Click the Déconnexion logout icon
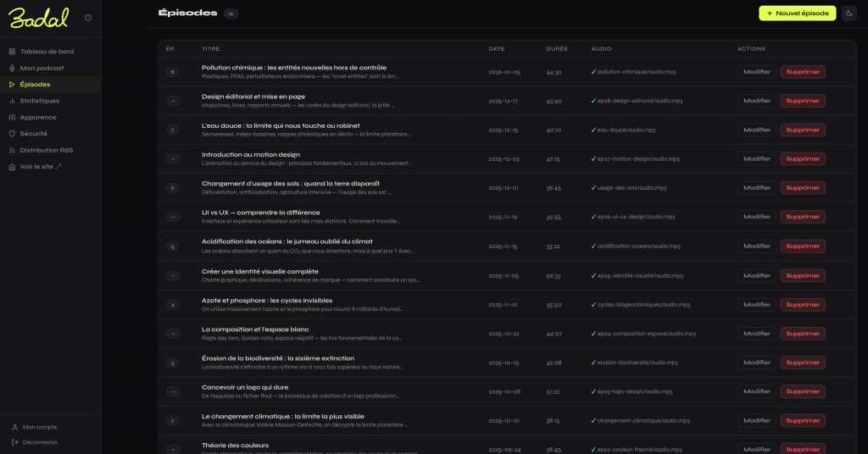Viewport: 868px width, 454px height. pos(15,442)
